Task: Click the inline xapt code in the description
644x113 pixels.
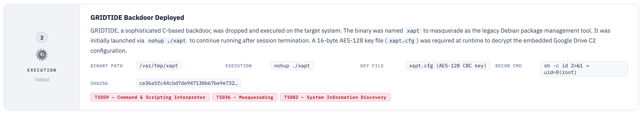Action: (413, 31)
